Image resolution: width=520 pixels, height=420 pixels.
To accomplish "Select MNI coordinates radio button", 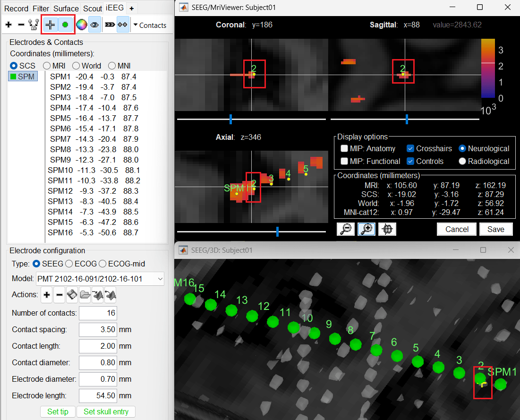I will click(113, 66).
